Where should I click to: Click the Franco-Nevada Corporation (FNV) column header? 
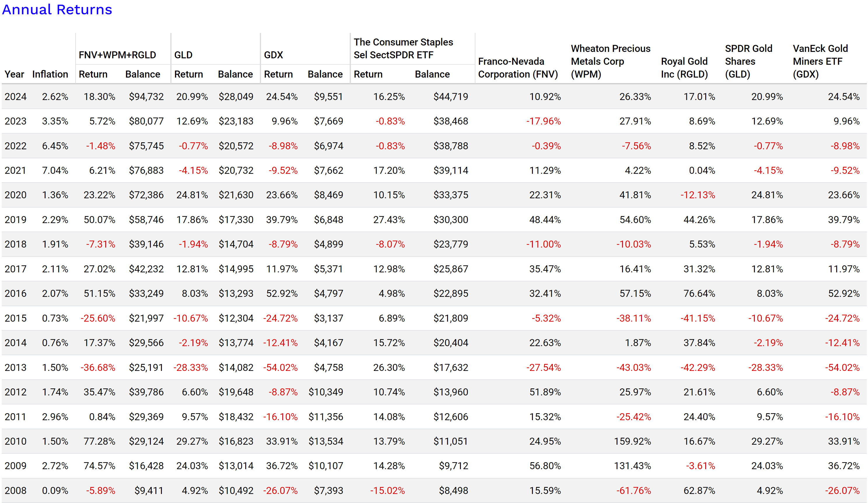coord(518,68)
